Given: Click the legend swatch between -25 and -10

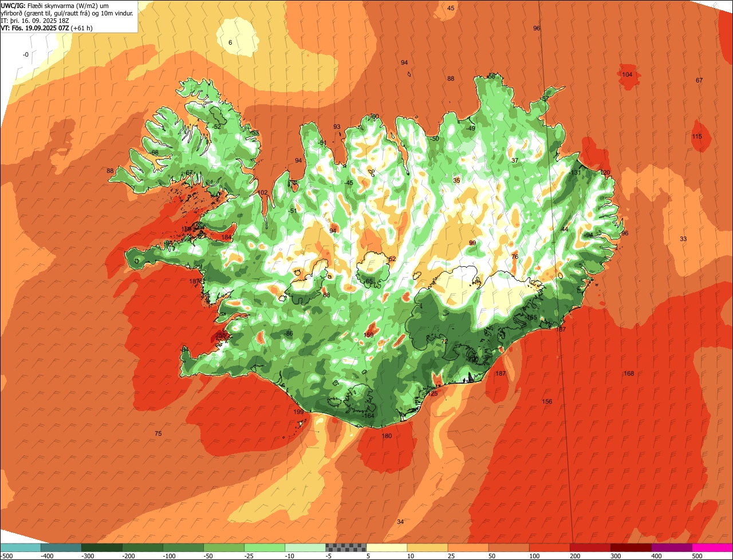Looking at the screenshot, I should pyautogui.click(x=265, y=547).
